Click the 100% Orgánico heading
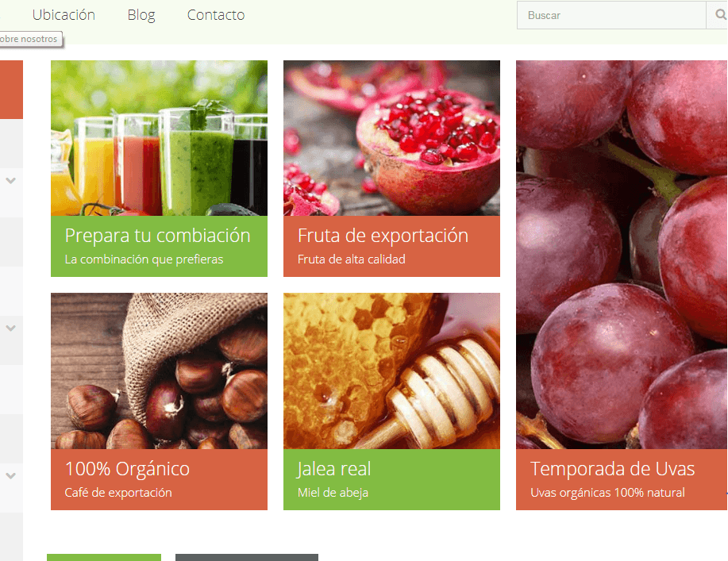Viewport: 728px width, 561px height. pyautogui.click(x=127, y=469)
